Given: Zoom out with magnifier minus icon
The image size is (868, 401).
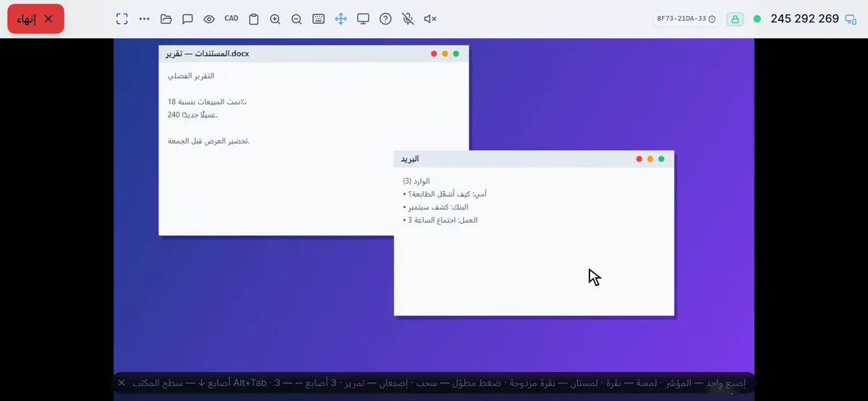Looking at the screenshot, I should [297, 19].
